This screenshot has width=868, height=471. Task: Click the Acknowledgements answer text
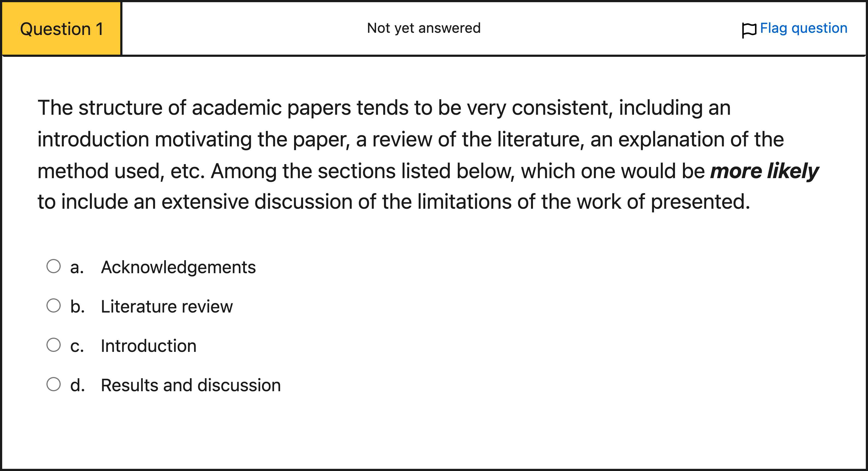178,267
